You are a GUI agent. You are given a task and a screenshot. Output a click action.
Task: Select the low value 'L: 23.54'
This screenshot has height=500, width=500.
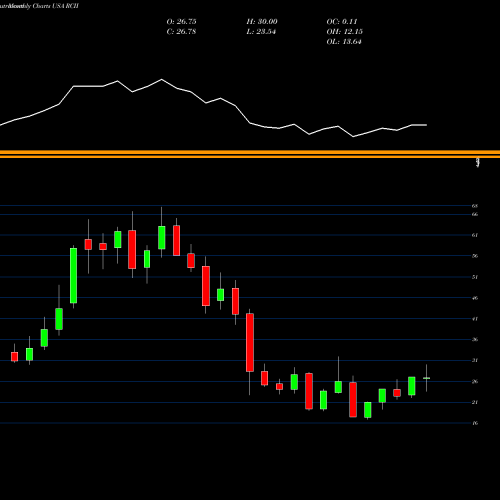[x=261, y=32]
